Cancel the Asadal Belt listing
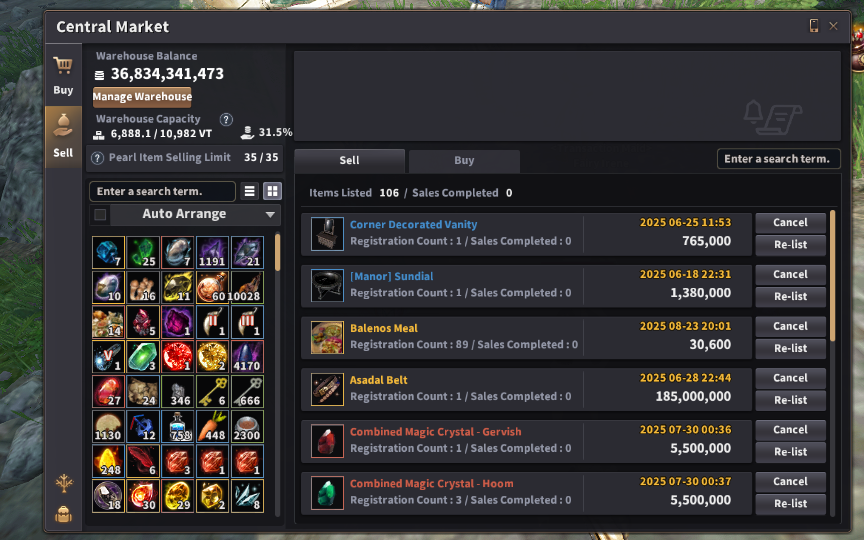Image resolution: width=864 pixels, height=540 pixels. (790, 378)
